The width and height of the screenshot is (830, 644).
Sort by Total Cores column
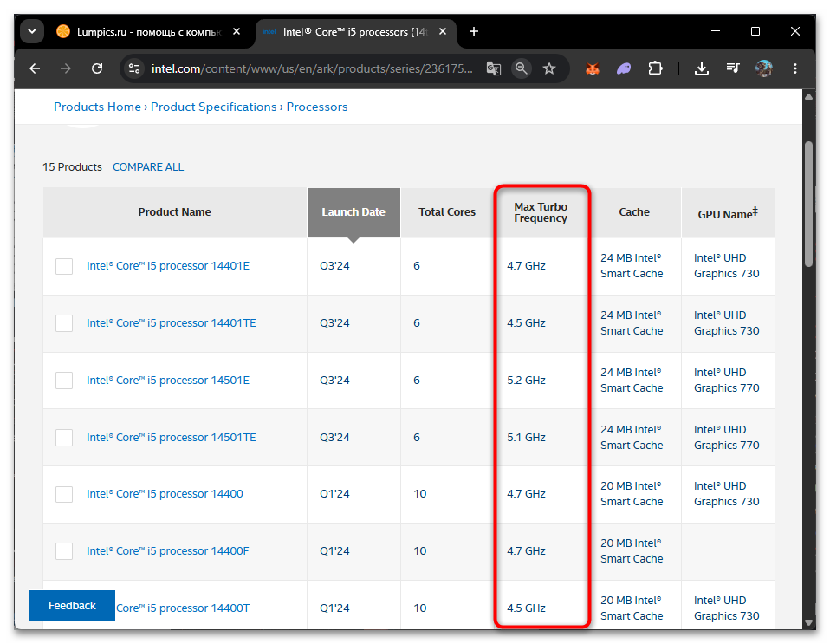(x=447, y=211)
